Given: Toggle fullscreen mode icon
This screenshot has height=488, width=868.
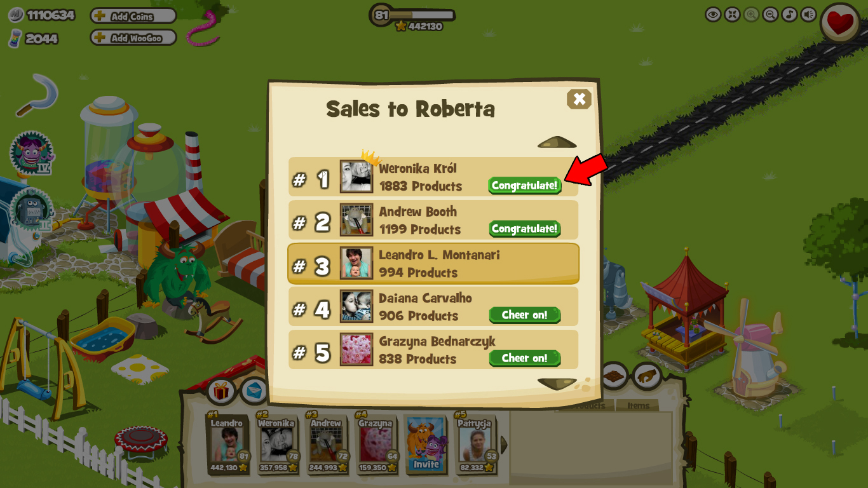Looking at the screenshot, I should coord(732,14).
